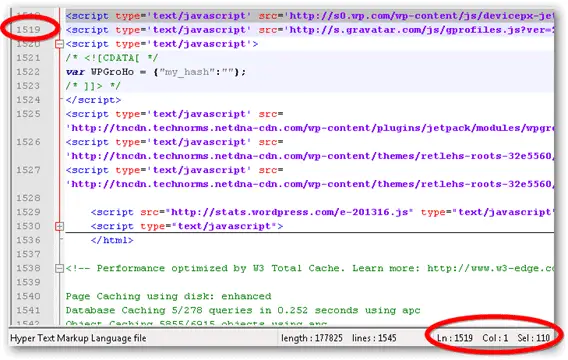Click the CDATA opening comment line
The image size is (568, 360).
(112, 58)
